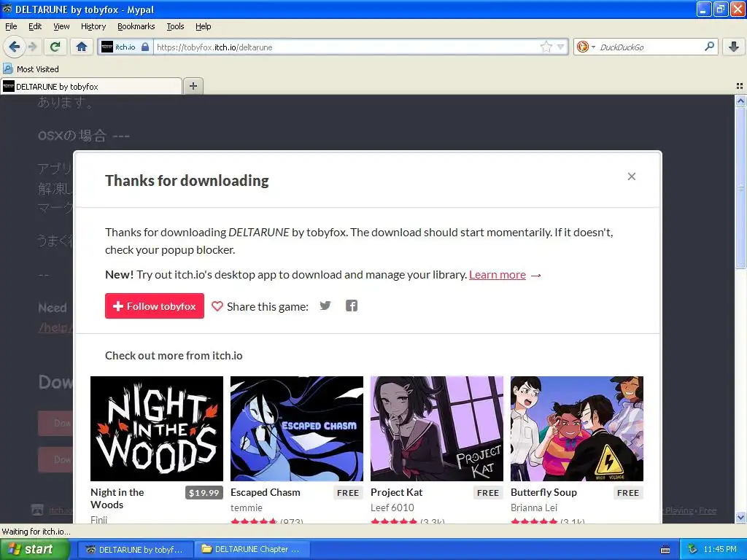This screenshot has width=747, height=560.
Task: Click the page scrollbar down arrow
Action: pos(740,517)
